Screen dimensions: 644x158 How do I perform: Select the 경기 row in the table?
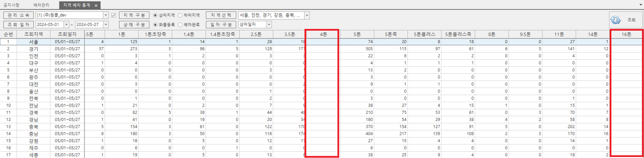coord(34,49)
